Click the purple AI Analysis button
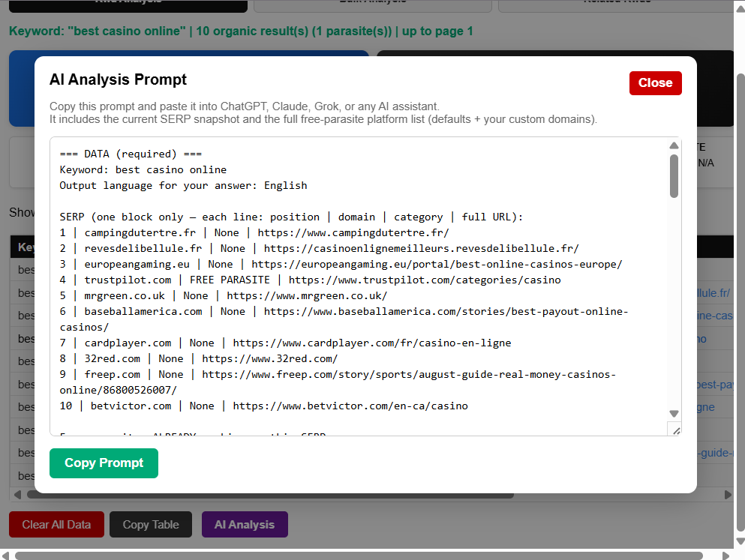This screenshot has width=745, height=560. click(245, 525)
